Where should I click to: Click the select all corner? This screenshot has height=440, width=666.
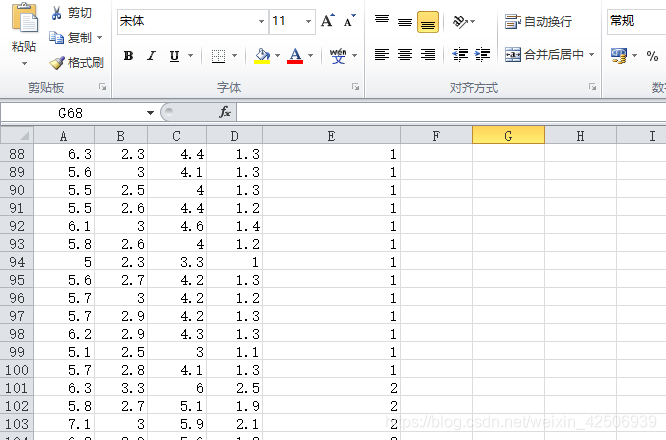pos(17,136)
